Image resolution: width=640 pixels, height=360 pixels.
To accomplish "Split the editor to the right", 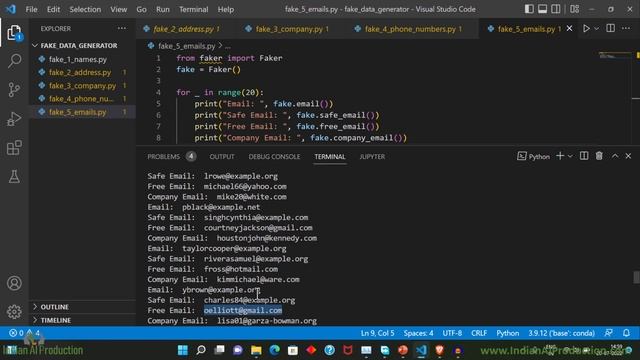I will coord(611,29).
